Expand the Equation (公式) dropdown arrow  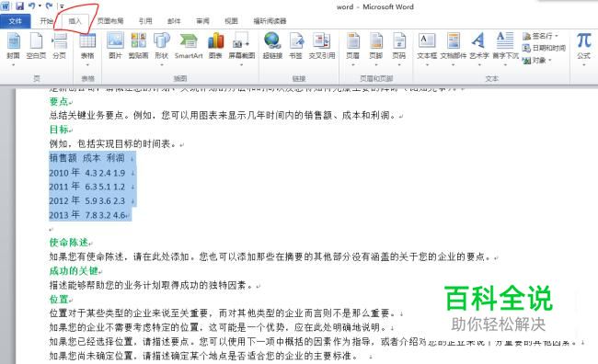pos(583,64)
